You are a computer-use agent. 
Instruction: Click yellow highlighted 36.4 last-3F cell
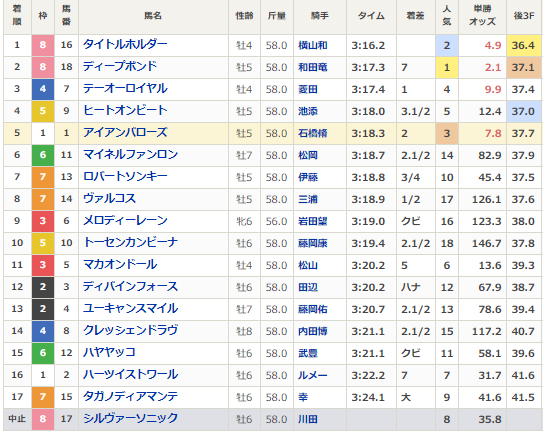pos(524,45)
